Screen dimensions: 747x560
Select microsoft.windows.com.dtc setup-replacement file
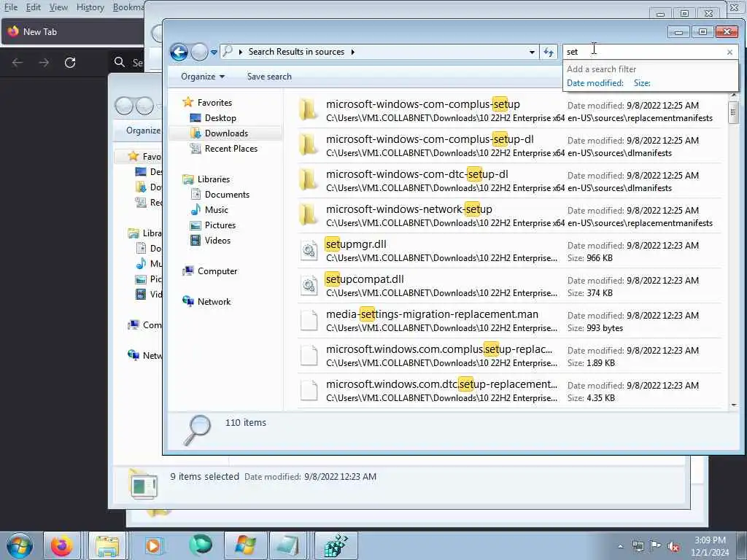tap(508, 391)
